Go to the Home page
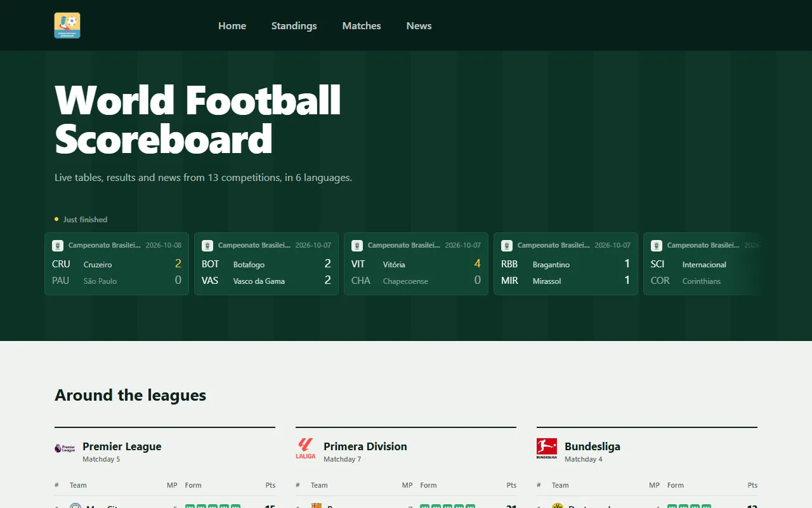The image size is (812, 508). 232,26
